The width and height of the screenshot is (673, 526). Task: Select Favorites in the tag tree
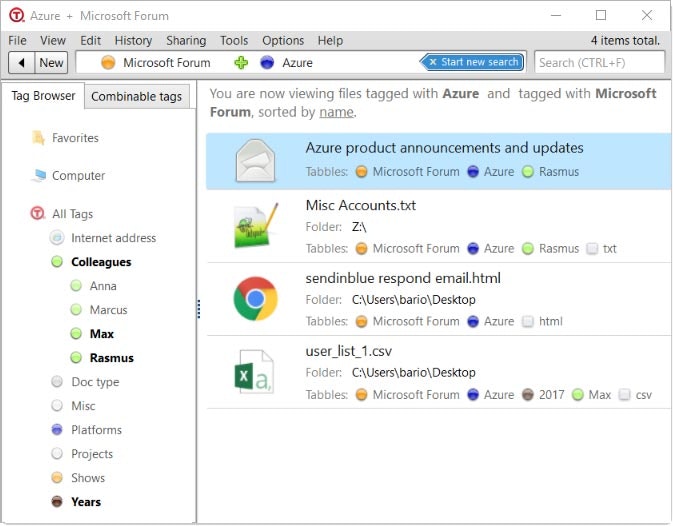click(x=66, y=138)
